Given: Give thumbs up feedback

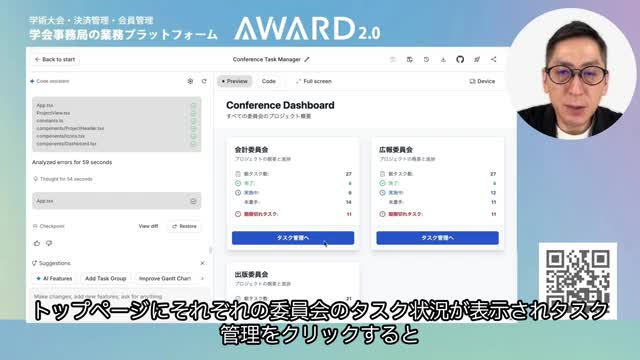Looking at the screenshot, I should tap(37, 243).
